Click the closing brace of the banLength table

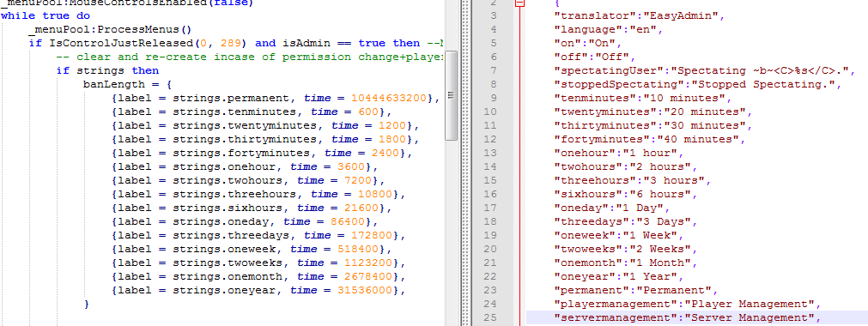(x=87, y=304)
